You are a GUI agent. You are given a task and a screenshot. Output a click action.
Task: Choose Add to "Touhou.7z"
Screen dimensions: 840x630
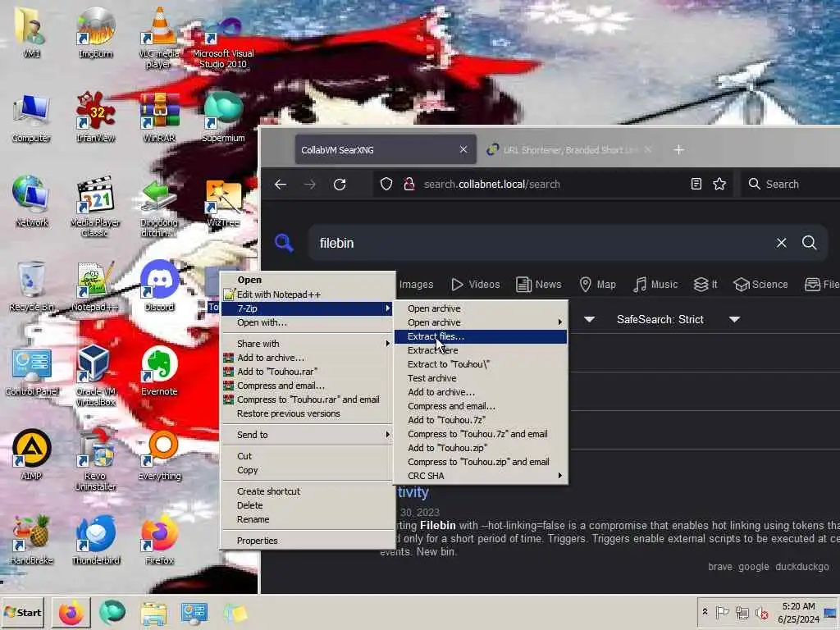[x=481, y=420]
